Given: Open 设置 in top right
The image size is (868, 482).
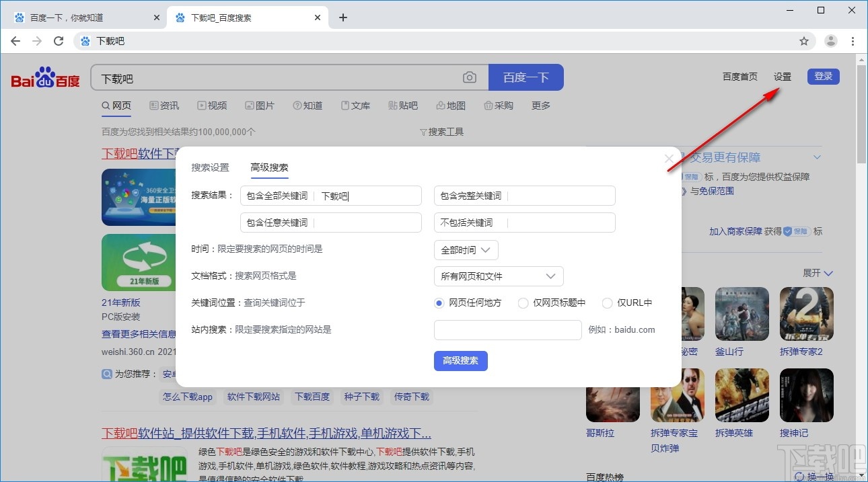Looking at the screenshot, I should coord(783,77).
